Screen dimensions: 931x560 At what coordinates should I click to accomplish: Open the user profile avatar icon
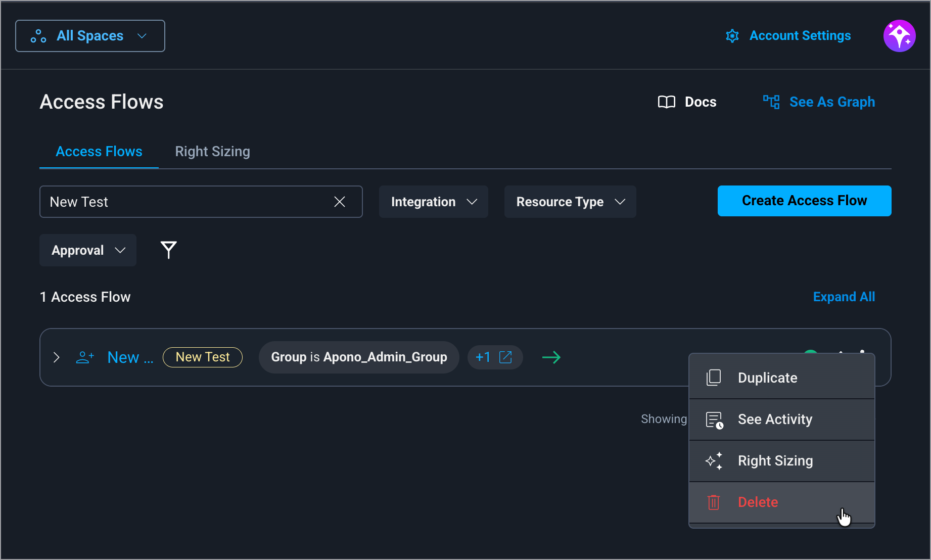(899, 36)
